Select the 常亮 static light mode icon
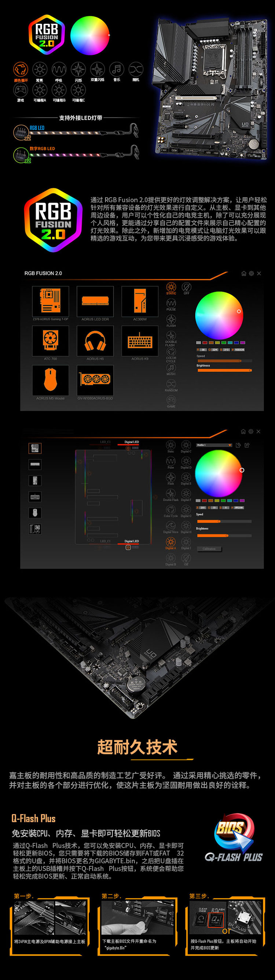The height and width of the screenshot is (980, 275). [40, 70]
